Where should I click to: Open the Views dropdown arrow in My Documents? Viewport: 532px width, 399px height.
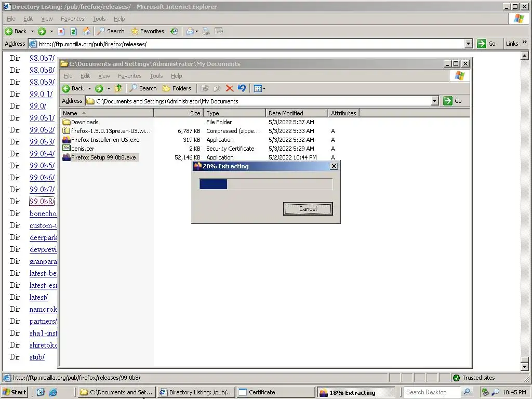(264, 88)
